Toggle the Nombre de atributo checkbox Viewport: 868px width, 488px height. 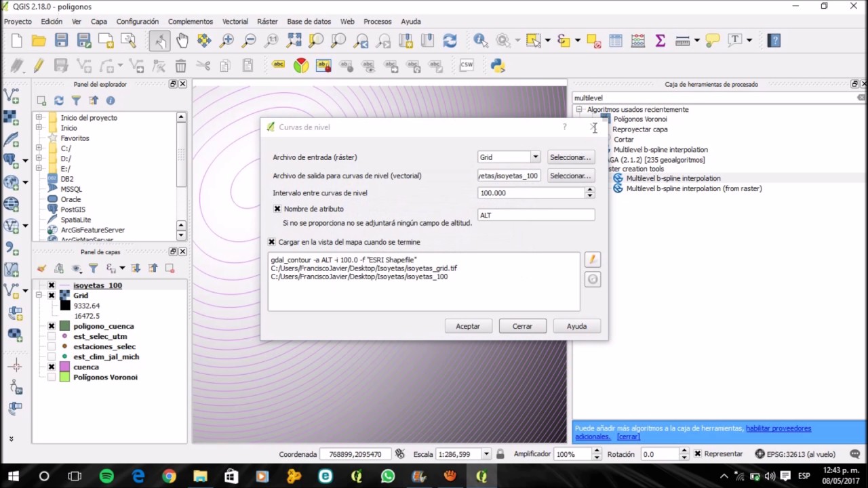coord(277,209)
